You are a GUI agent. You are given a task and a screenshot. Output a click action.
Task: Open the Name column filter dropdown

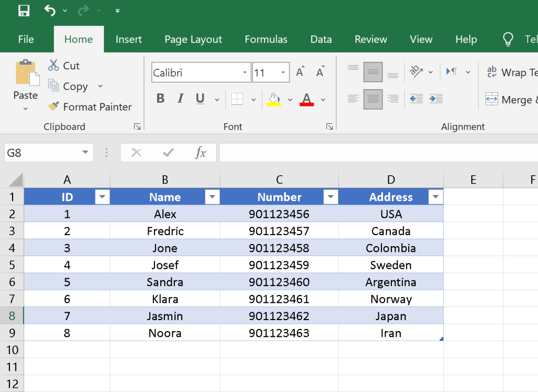pyautogui.click(x=212, y=197)
